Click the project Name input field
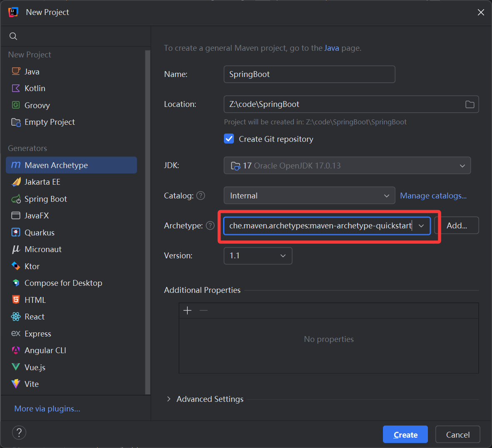The width and height of the screenshot is (492, 448). coord(309,74)
